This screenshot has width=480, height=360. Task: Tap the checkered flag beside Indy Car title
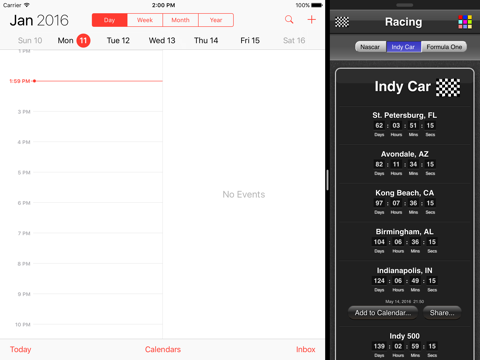click(448, 87)
